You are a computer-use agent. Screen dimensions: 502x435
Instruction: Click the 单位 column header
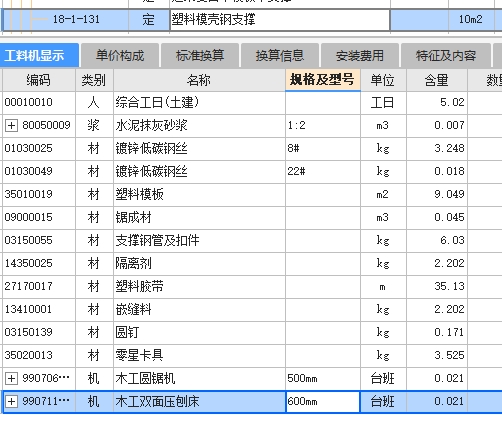coord(383,80)
